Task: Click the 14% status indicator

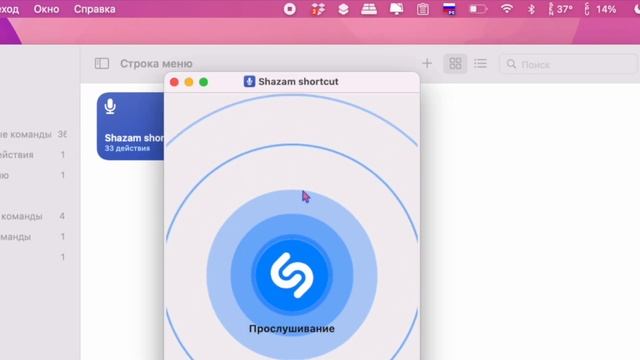Action: pos(600,9)
